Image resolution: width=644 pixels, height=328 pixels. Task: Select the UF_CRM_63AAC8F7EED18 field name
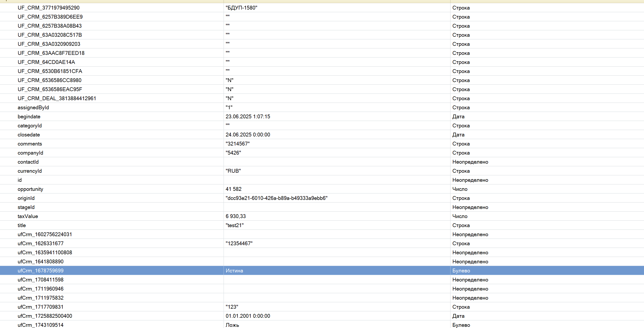[51, 53]
